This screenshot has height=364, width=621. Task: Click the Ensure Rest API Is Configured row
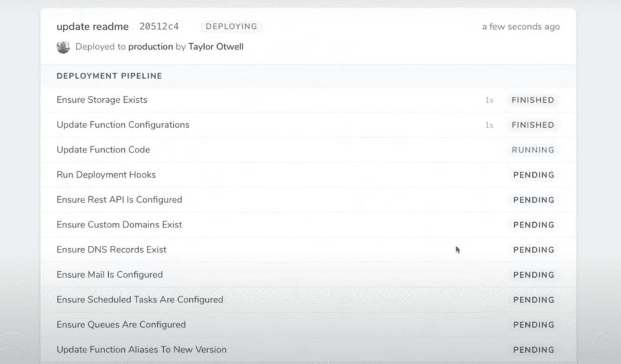tap(118, 200)
